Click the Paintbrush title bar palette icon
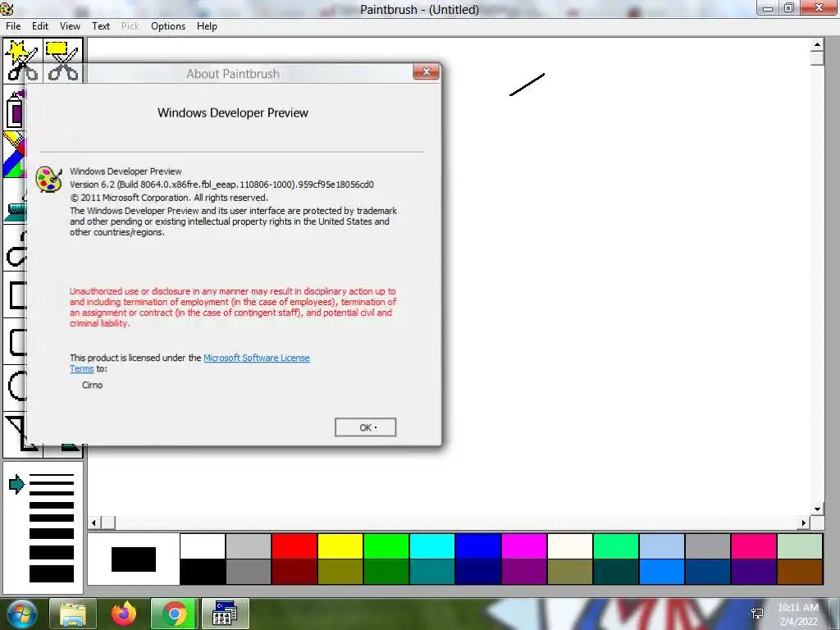This screenshot has width=840, height=630. [x=7, y=8]
